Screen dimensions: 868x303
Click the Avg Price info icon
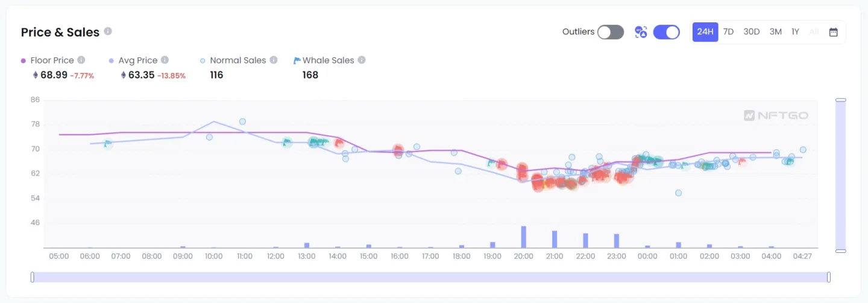165,60
